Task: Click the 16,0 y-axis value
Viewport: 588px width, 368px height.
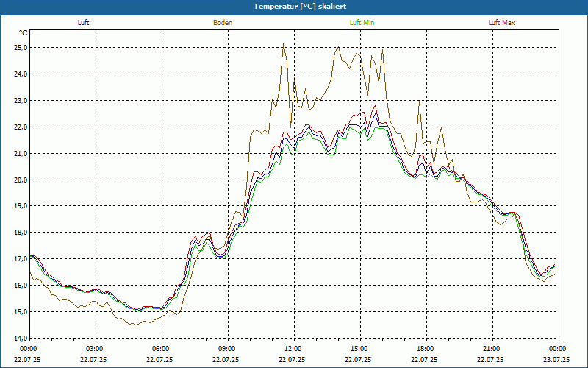Action: [x=21, y=286]
